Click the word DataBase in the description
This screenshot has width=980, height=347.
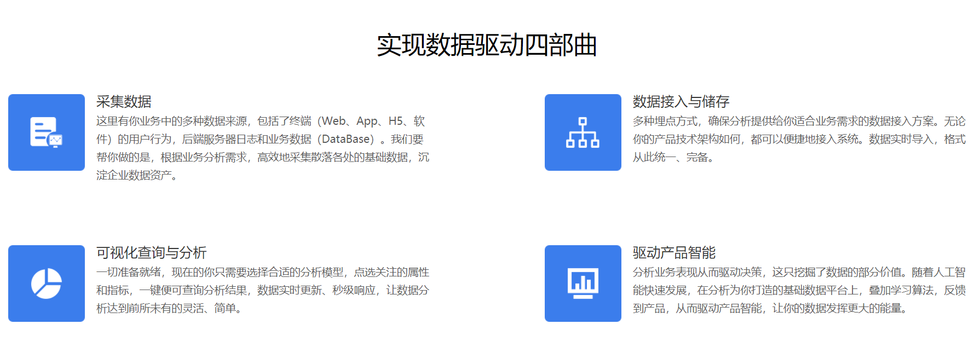pyautogui.click(x=348, y=140)
